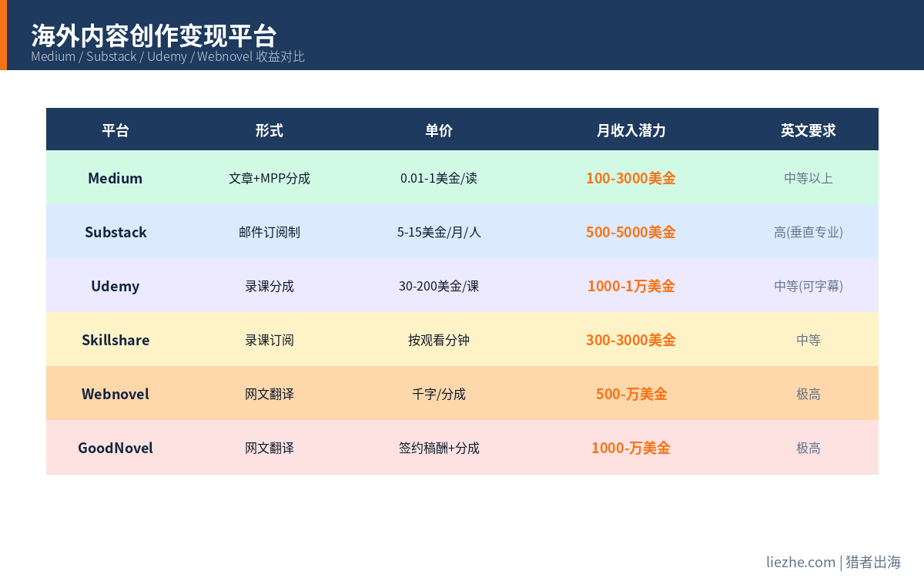Image resolution: width=924 pixels, height=578 pixels.
Task: Open the liezhe.com footer link
Action: point(801,562)
